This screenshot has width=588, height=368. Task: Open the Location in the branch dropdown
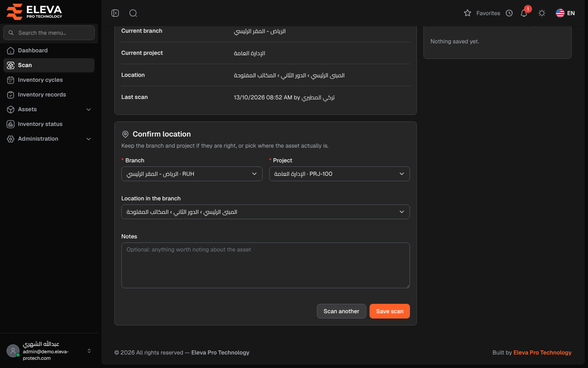click(265, 212)
